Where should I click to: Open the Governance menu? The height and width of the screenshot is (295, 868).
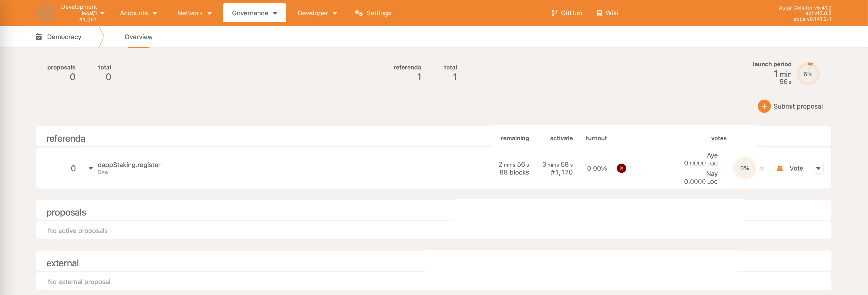pyautogui.click(x=254, y=13)
